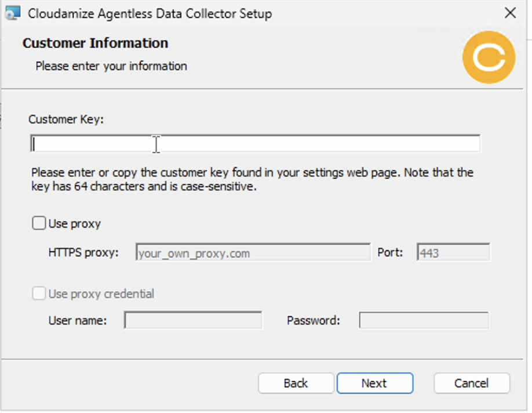Image resolution: width=532 pixels, height=413 pixels.
Task: Enable the Use proxy checkbox
Action: click(39, 223)
